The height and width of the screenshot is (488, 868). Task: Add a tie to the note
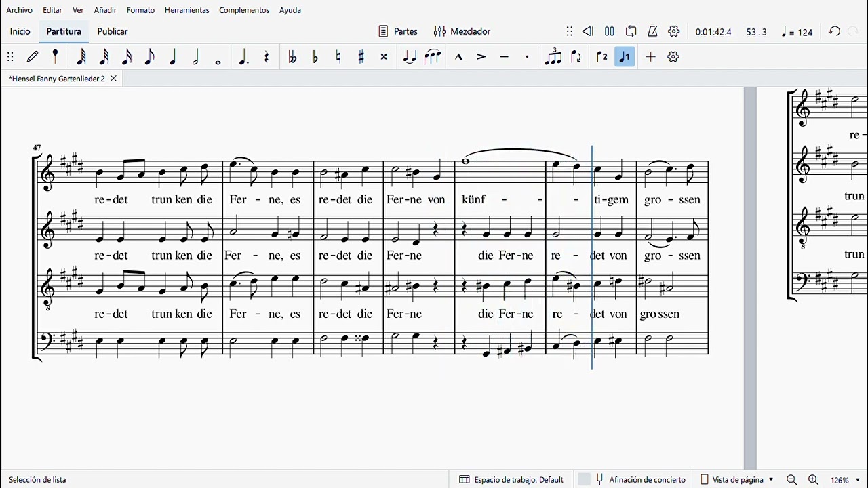tap(410, 57)
